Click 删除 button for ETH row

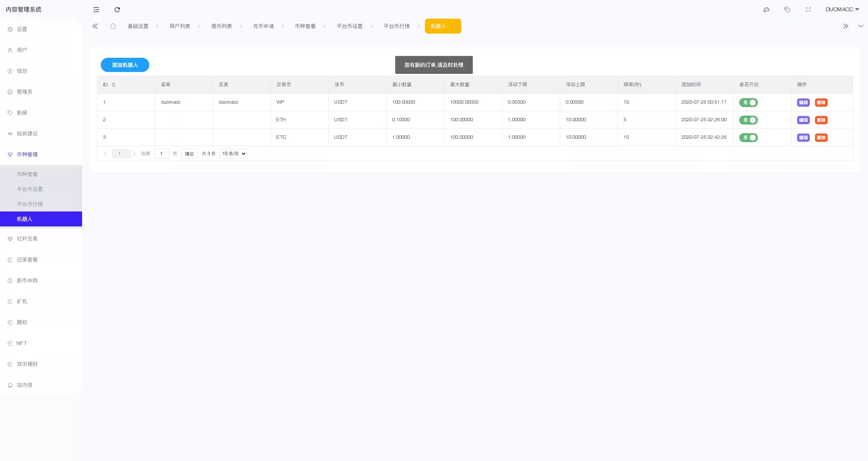pyautogui.click(x=821, y=120)
